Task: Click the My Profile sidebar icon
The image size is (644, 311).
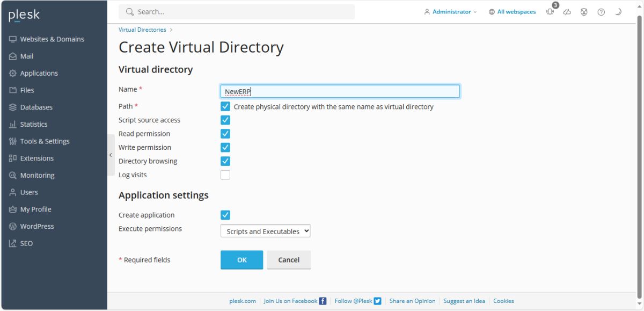Action: coord(13,209)
